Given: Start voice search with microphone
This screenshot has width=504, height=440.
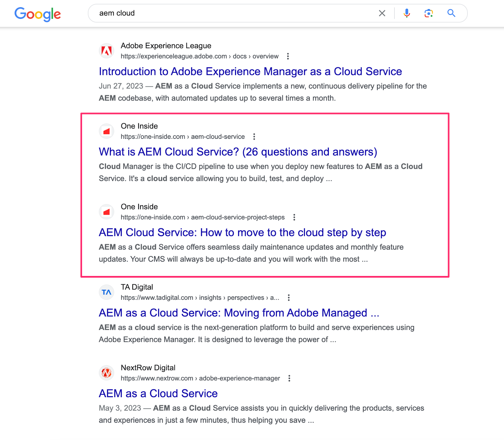Looking at the screenshot, I should [407, 13].
